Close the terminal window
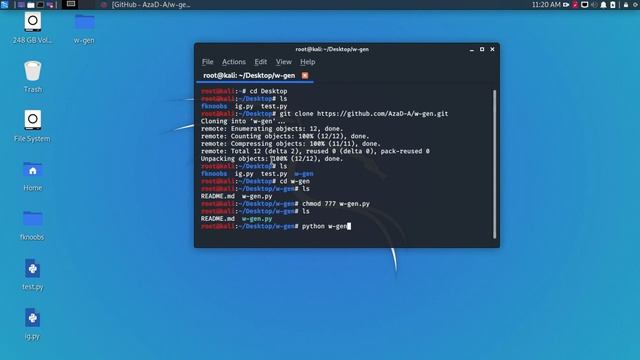The width and height of the screenshot is (640, 360). [492, 49]
